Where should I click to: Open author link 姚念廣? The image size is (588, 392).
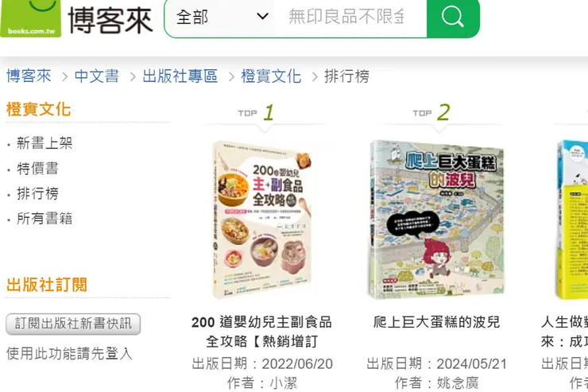pyautogui.click(x=458, y=383)
